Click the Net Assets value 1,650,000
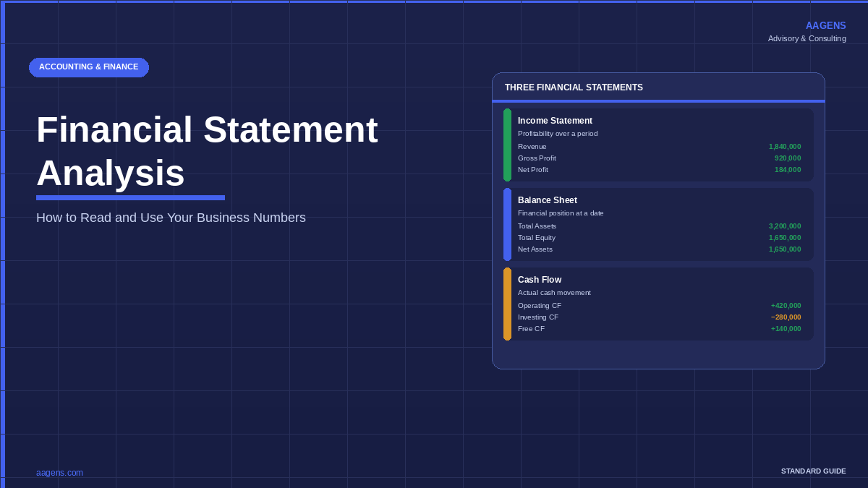Screen dimensions: 868x488 tap(785, 249)
